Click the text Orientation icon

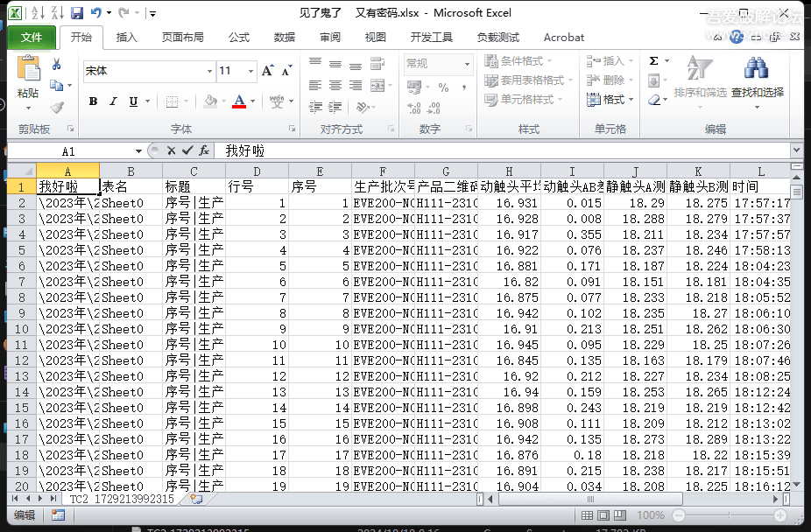(x=363, y=107)
